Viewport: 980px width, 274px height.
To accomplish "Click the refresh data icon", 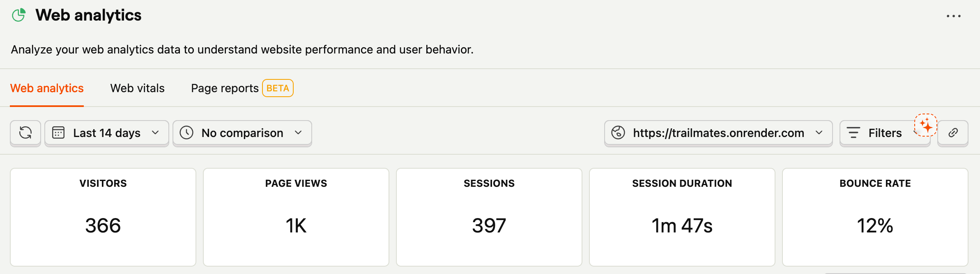I will pos(25,132).
